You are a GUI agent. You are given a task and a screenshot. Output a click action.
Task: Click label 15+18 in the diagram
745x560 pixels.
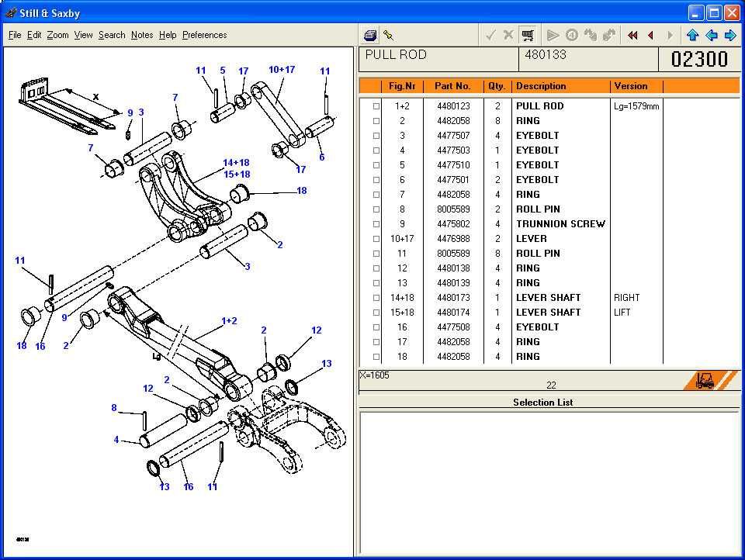click(x=237, y=175)
